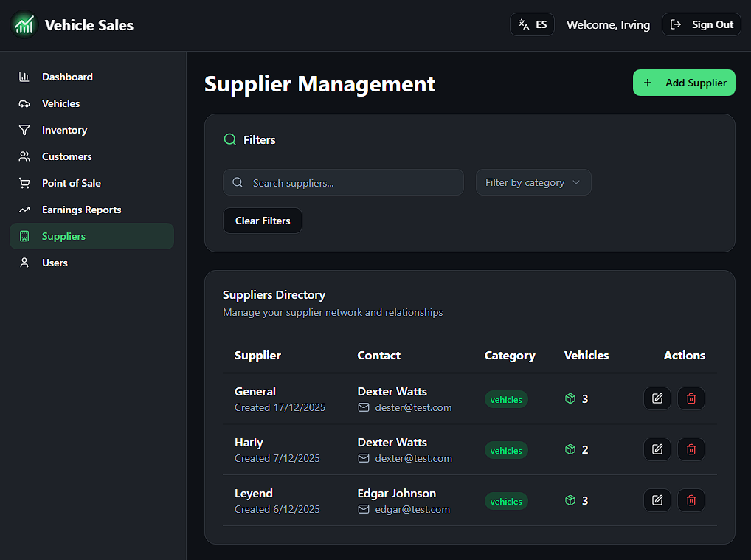The image size is (751, 560).
Task: Click the supplier name Leyend
Action: pyautogui.click(x=253, y=494)
